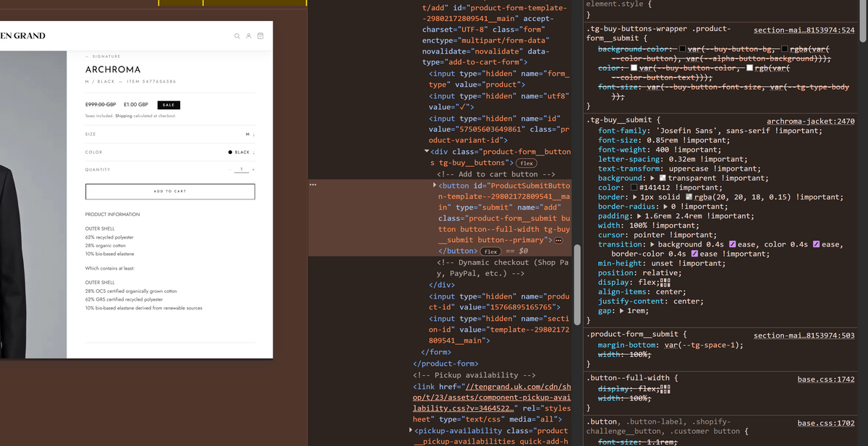Viewport: 868px width, 446px height.
Task: Open the account login icon
Action: [x=248, y=36]
